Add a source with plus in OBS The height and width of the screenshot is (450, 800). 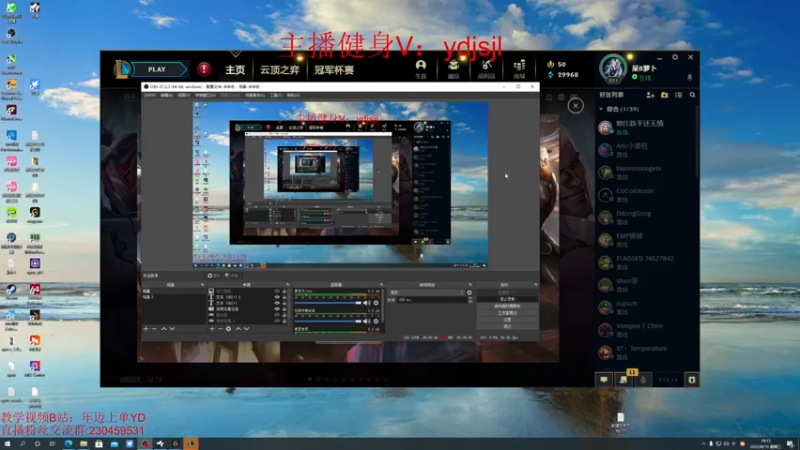212,329
